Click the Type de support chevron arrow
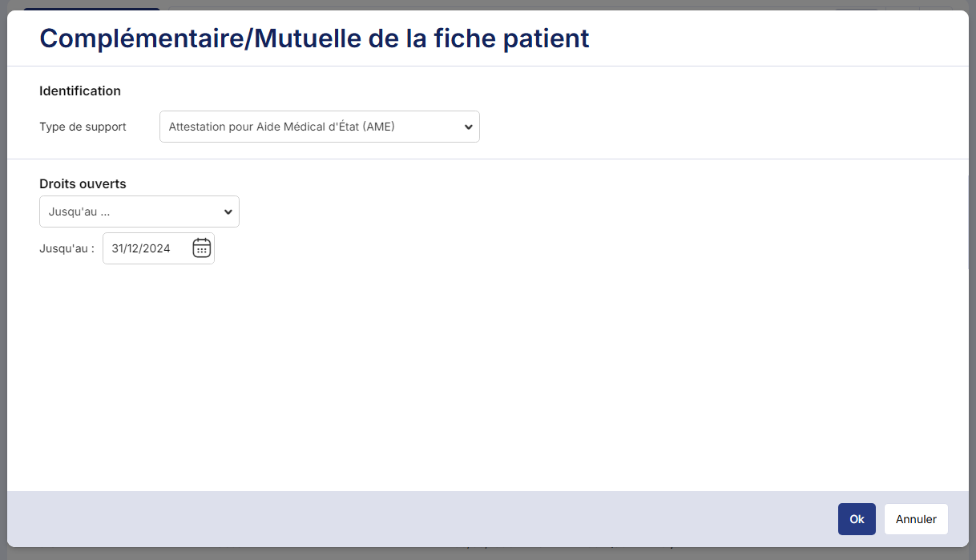976x560 pixels. pos(468,127)
